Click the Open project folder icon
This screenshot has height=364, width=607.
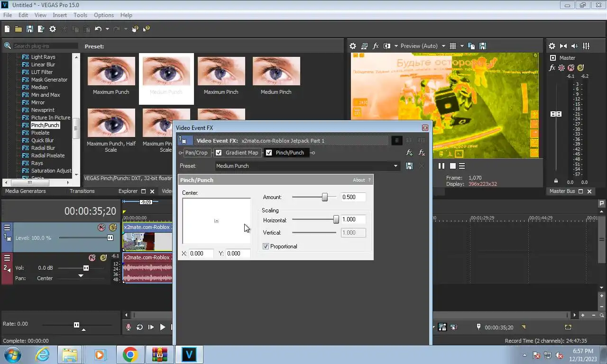(x=18, y=29)
